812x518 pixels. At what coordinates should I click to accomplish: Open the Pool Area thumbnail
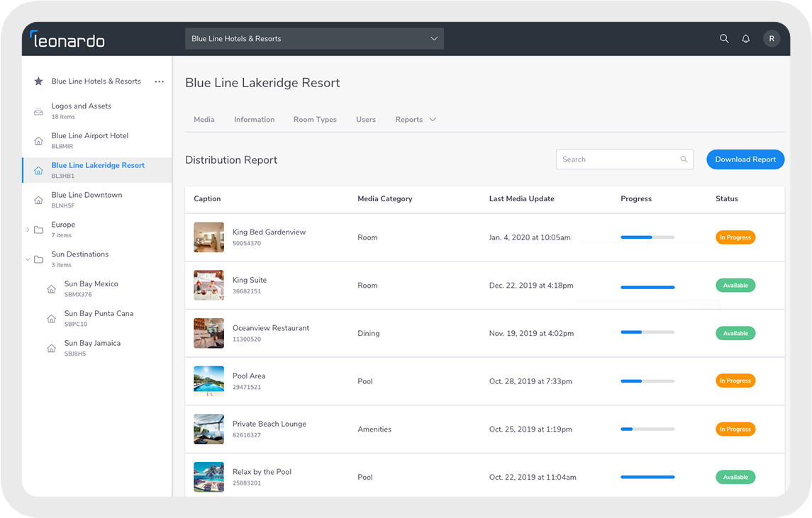tap(208, 381)
